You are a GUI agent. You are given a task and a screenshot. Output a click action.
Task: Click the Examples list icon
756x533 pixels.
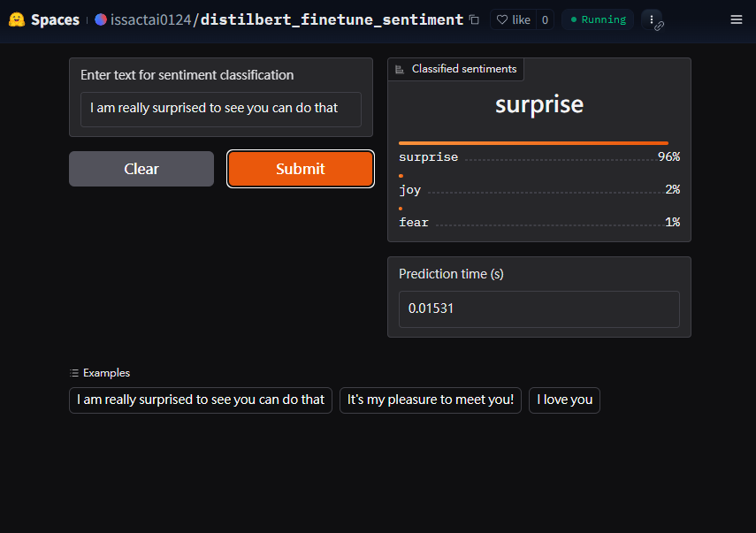tap(74, 373)
